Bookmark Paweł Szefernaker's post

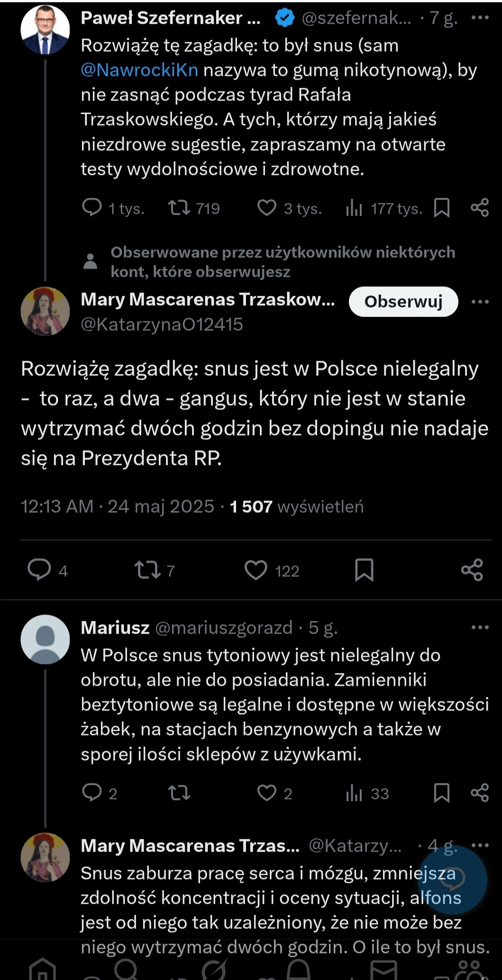click(442, 208)
